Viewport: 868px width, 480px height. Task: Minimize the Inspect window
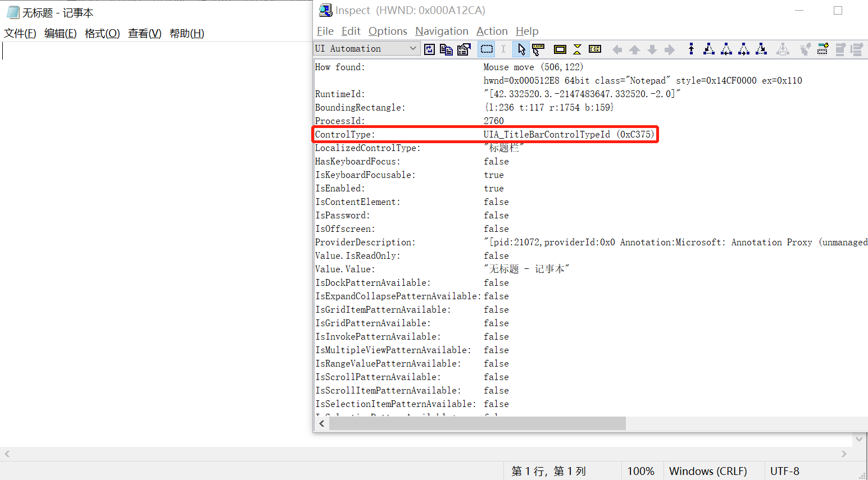point(799,10)
